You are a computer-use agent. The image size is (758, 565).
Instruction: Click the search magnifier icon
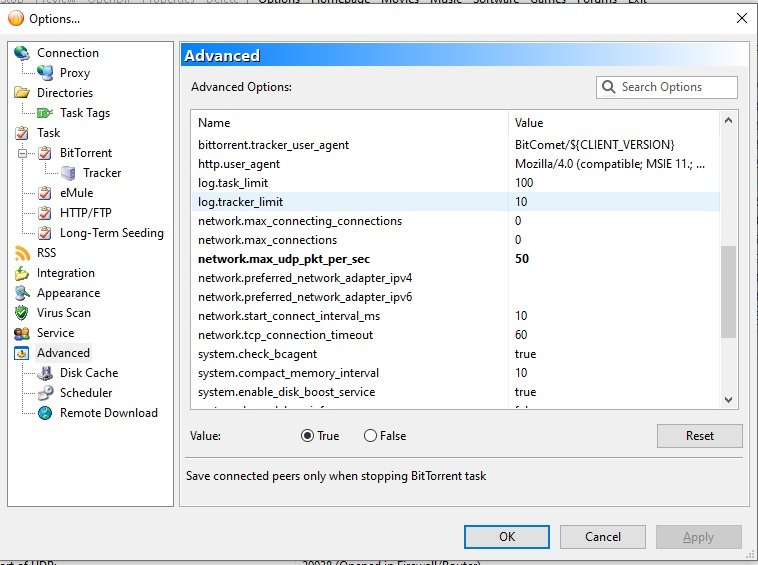[x=608, y=87]
